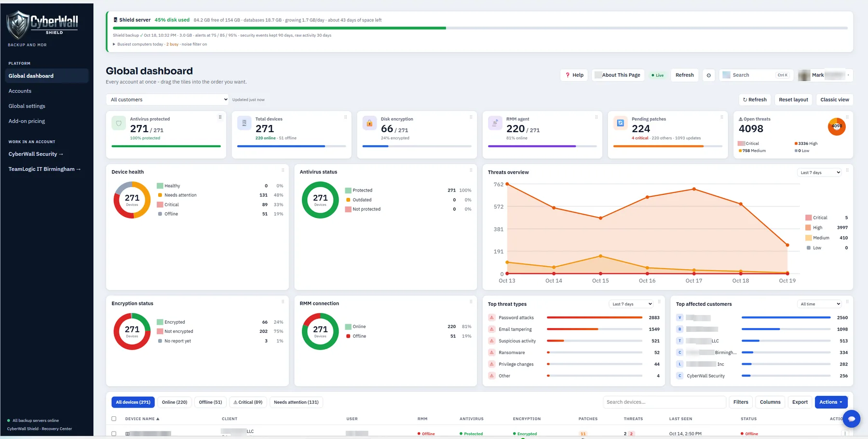Click the Shield server disk usage bar
868x439 pixels.
pos(480,28)
